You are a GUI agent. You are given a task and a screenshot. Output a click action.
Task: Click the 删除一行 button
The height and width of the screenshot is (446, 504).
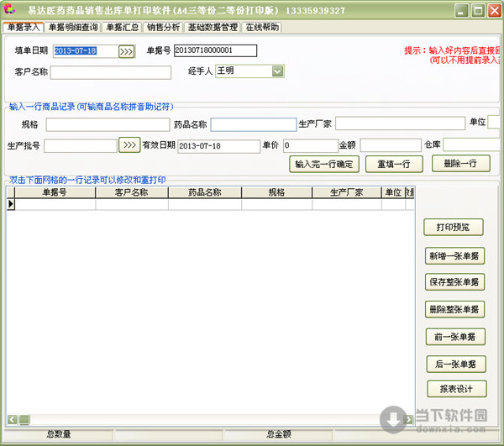(460, 164)
